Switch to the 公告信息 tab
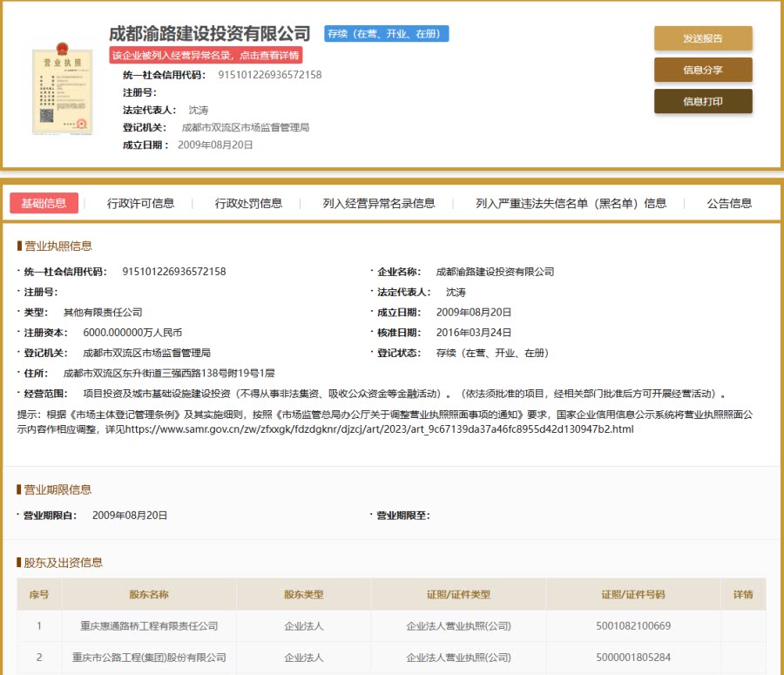 click(x=729, y=204)
